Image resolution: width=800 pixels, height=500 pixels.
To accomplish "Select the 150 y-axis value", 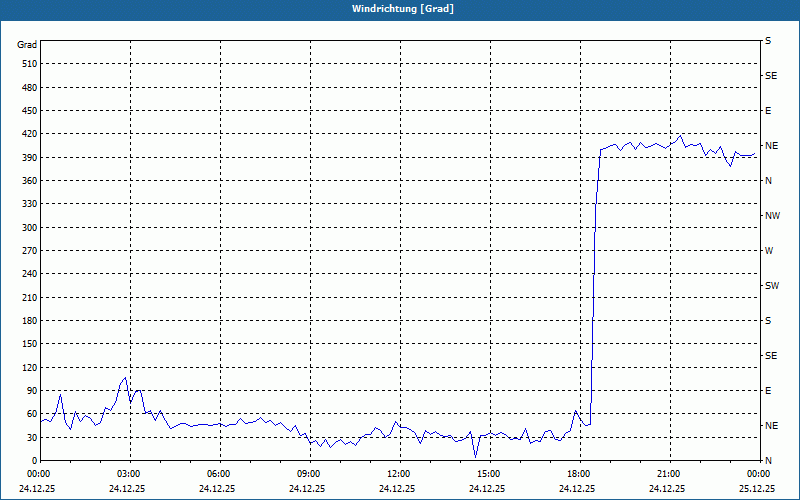I will (30, 344).
